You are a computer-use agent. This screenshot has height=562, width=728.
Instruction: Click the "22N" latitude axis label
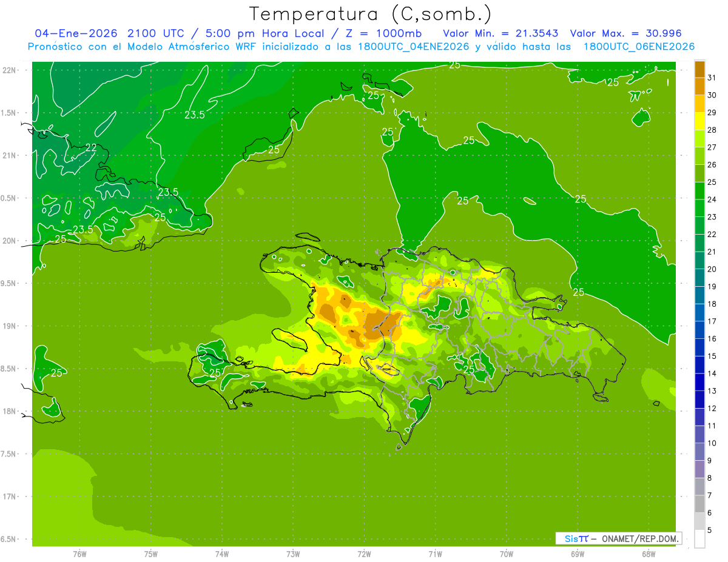click(9, 70)
